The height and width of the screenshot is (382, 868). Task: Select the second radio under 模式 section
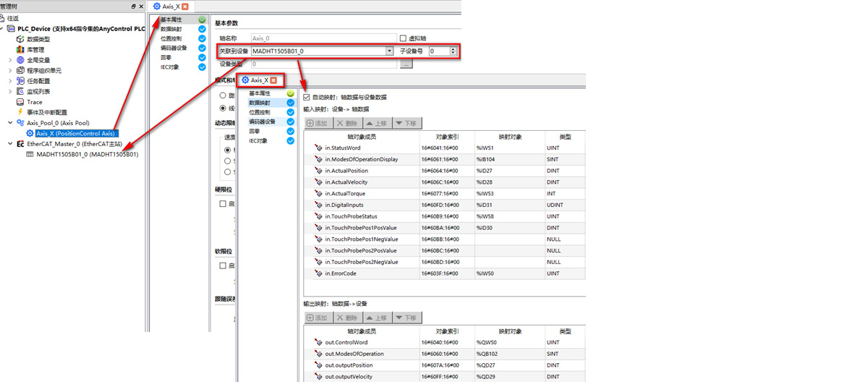[x=223, y=109]
